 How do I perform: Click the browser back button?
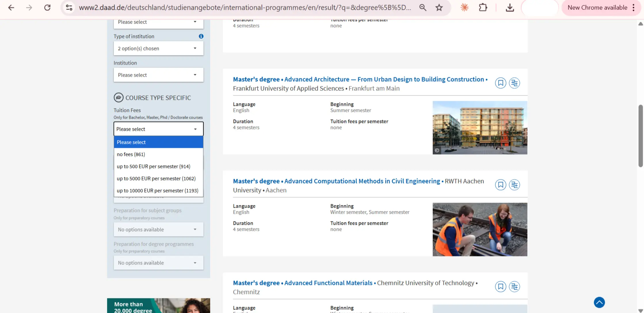tap(11, 8)
